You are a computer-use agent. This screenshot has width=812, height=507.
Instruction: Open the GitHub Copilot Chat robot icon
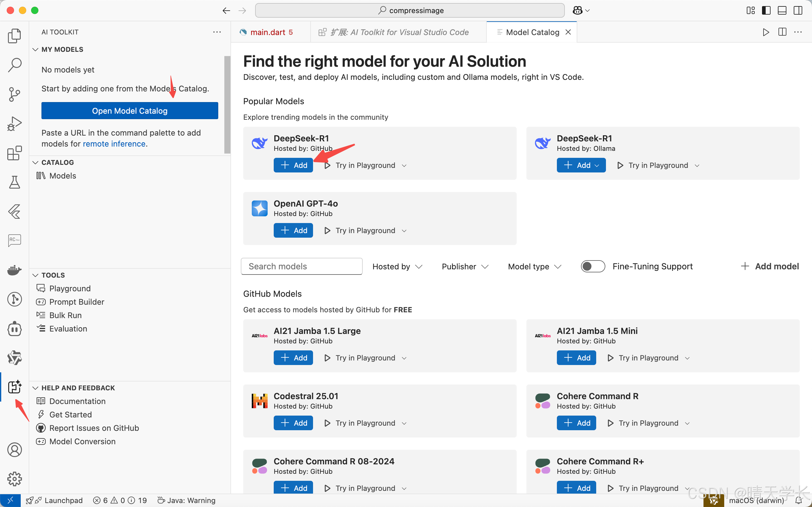point(14,329)
